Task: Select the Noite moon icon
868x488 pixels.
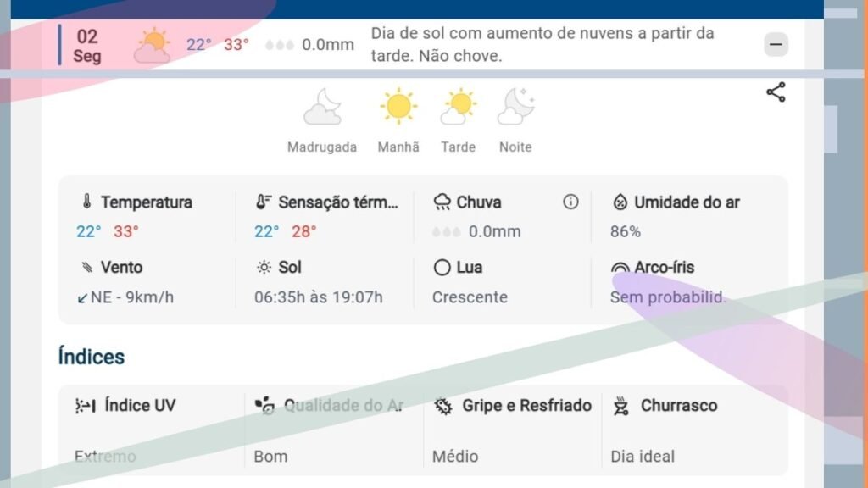Action: [x=515, y=107]
